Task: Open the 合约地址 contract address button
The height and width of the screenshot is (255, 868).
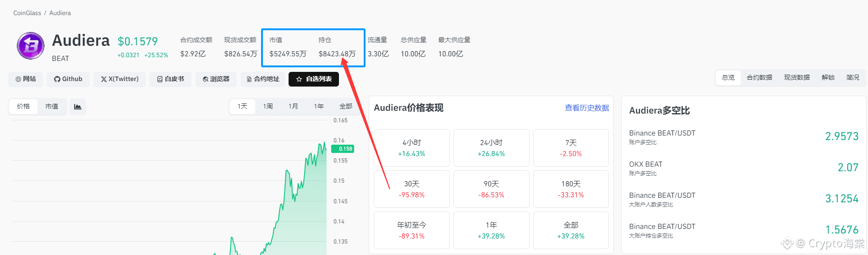Action: [263, 79]
